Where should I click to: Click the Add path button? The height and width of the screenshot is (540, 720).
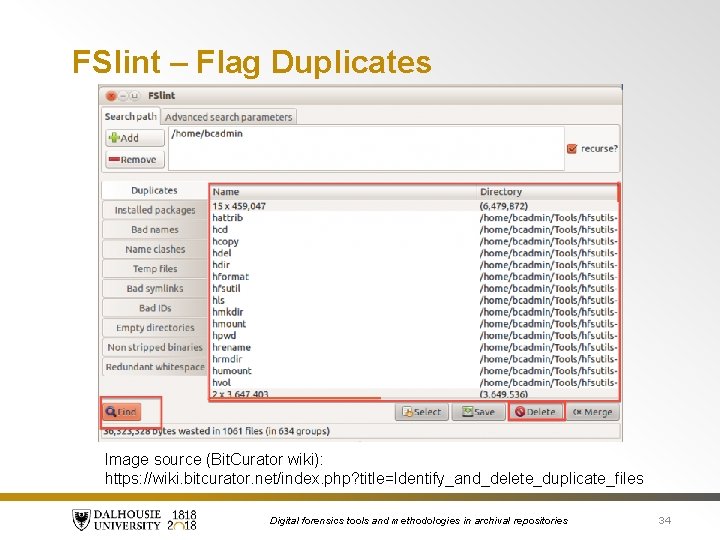click(135, 138)
